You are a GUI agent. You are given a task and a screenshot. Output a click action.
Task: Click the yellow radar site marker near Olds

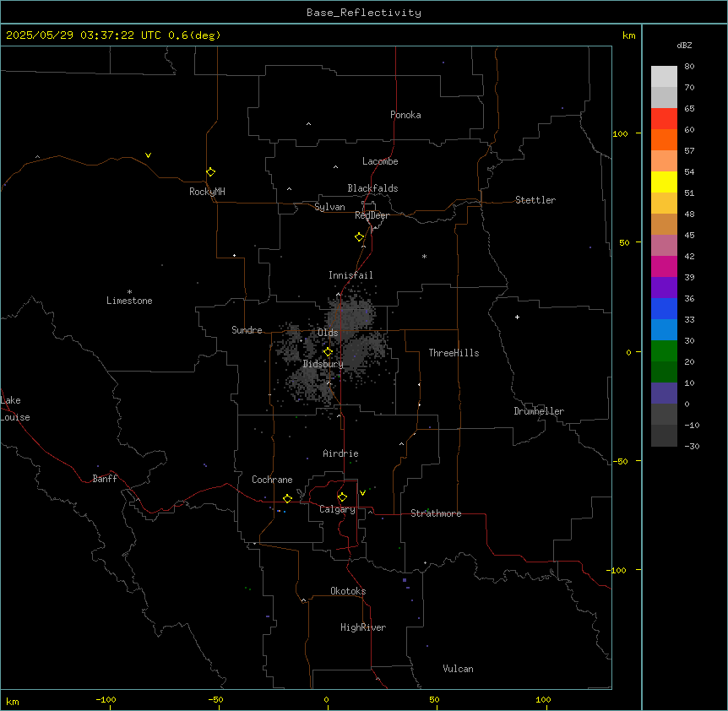click(x=328, y=352)
